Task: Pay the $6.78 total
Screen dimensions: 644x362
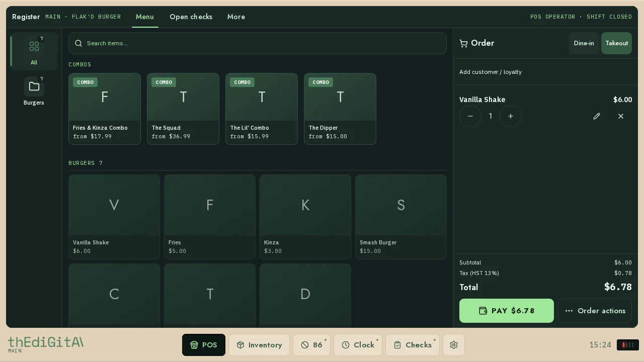Action: point(507,311)
